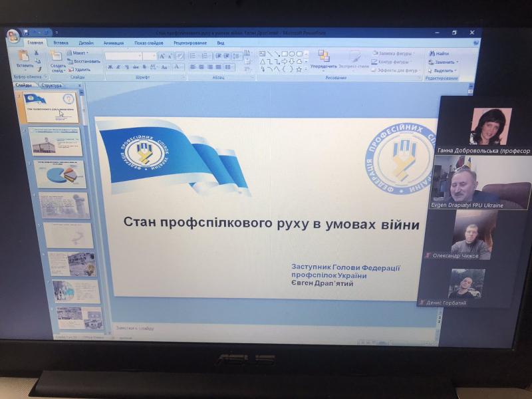Click the Increase Indent icon

[226, 56]
